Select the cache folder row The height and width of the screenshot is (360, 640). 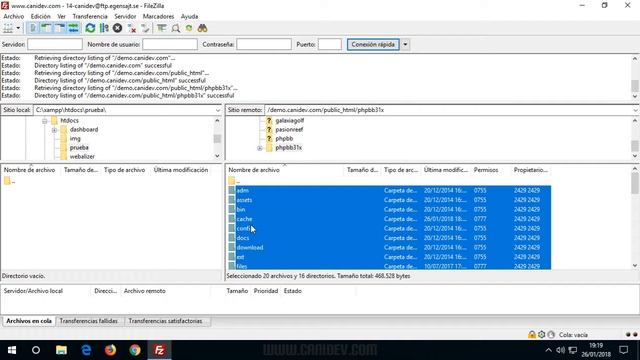(389, 219)
